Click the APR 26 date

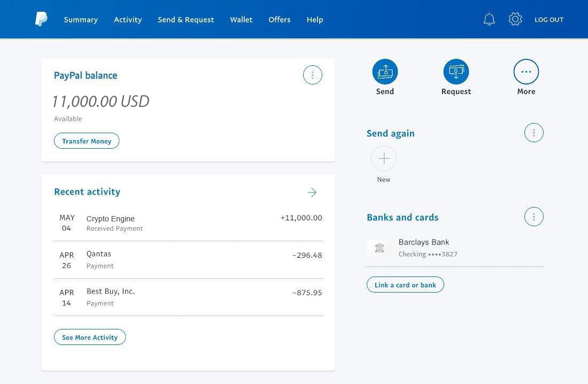tap(67, 260)
